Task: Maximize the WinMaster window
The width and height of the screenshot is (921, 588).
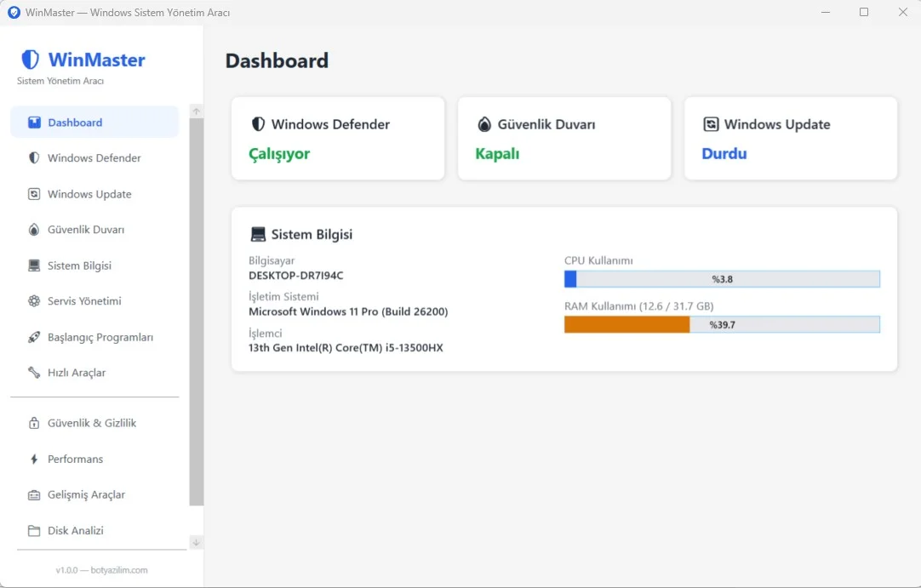Action: point(864,12)
